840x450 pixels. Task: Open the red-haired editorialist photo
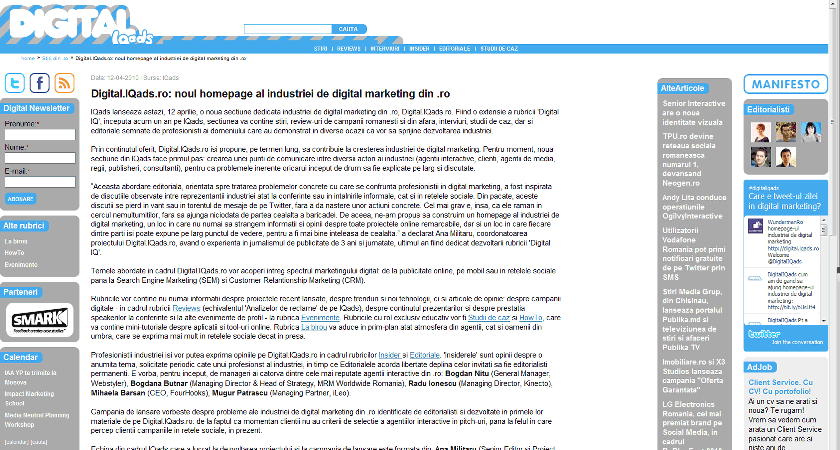[x=760, y=132]
